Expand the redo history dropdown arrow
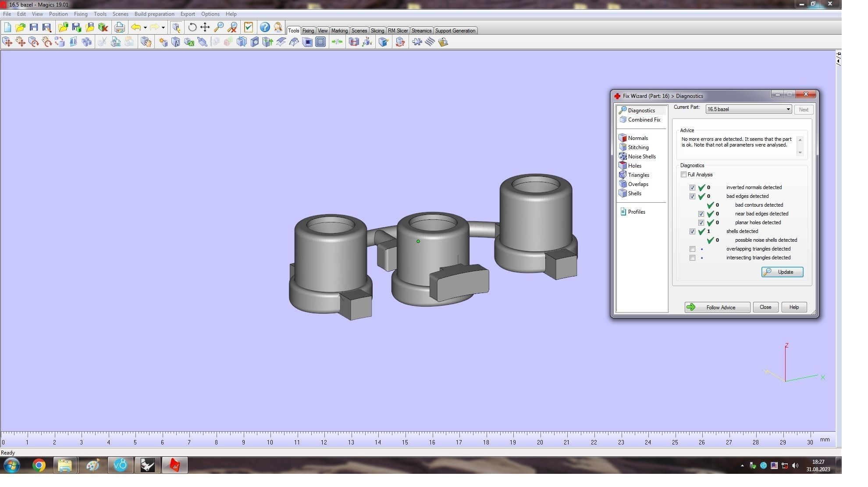 (x=163, y=27)
